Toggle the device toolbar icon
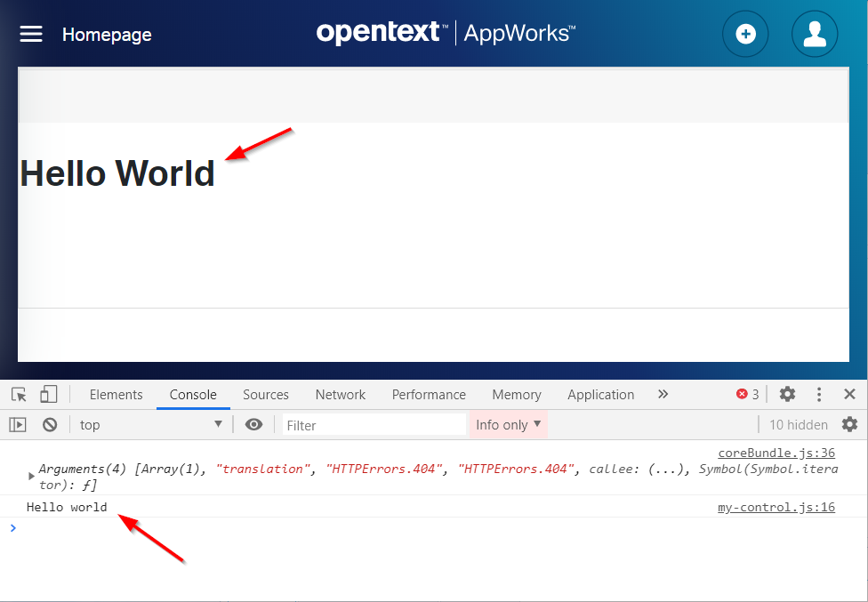The width and height of the screenshot is (868, 602). click(x=48, y=394)
